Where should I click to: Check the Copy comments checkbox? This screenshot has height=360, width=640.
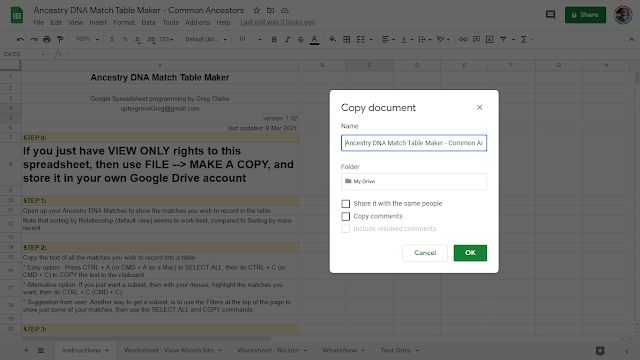click(x=346, y=216)
